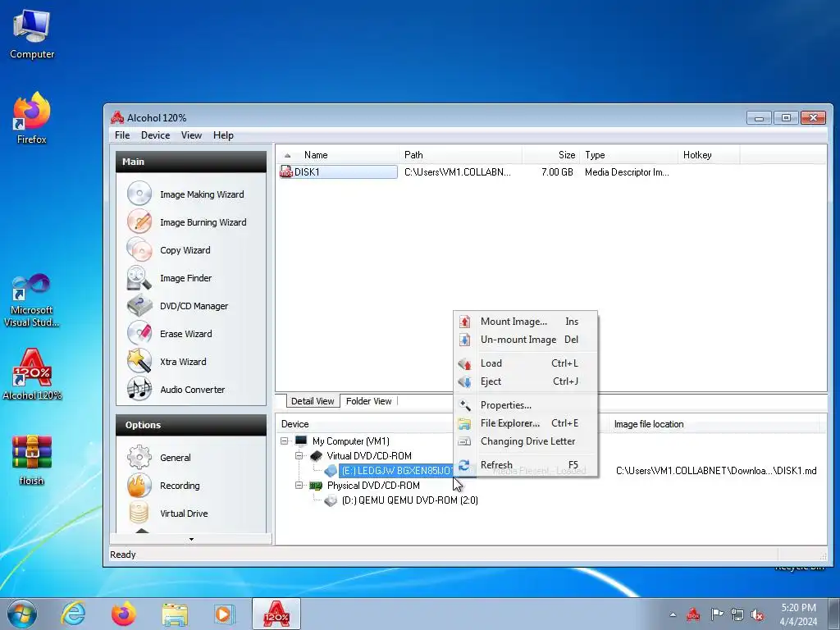Switch to the Folder View tab
Image resolution: width=840 pixels, height=630 pixels.
pyautogui.click(x=368, y=400)
